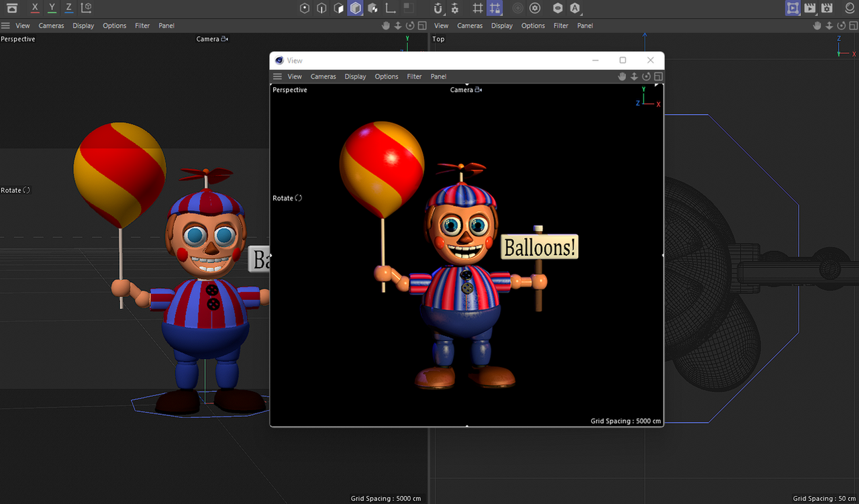Screen dimensions: 859x504
Task: Toggle Z axis lock
Action: click(x=68, y=8)
